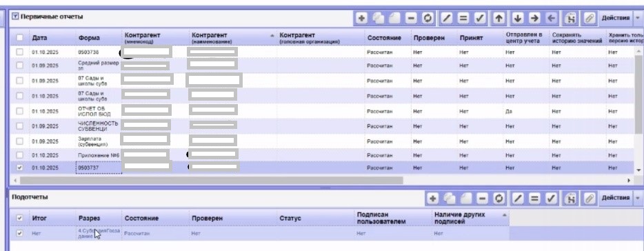Add a new primary report with plus icon

click(361, 18)
